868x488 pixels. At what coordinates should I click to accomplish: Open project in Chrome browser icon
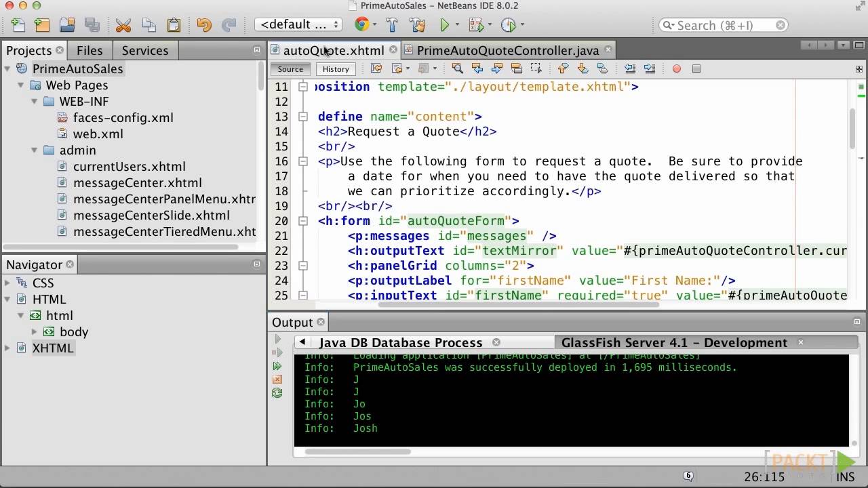tap(361, 25)
